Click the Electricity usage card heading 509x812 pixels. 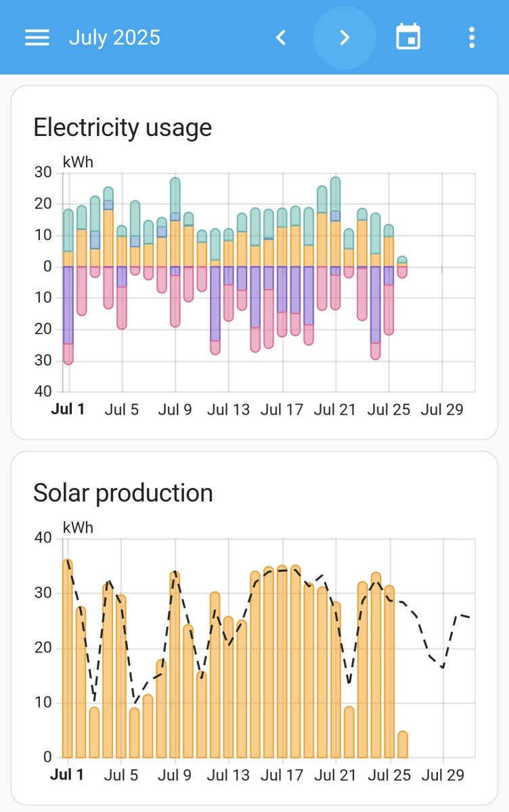click(x=123, y=127)
